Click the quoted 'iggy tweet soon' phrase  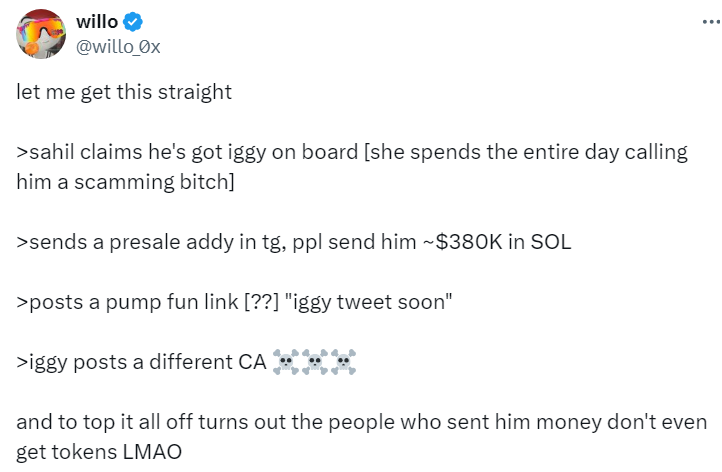point(368,302)
